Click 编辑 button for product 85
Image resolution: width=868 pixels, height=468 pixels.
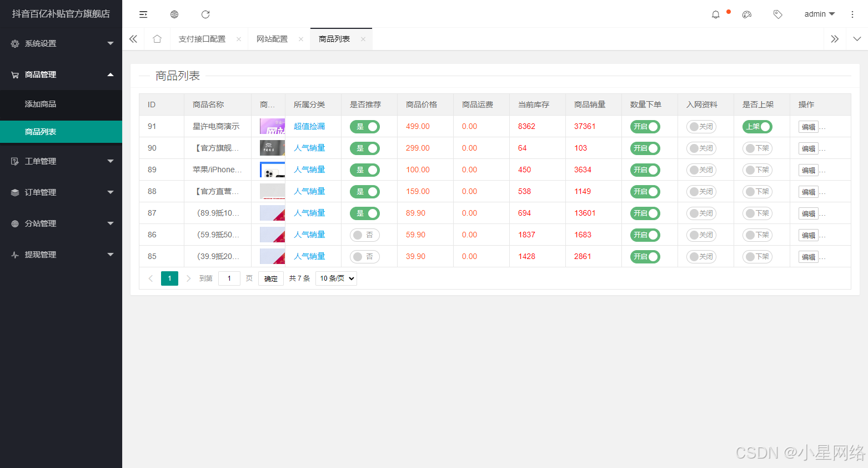[808, 257]
